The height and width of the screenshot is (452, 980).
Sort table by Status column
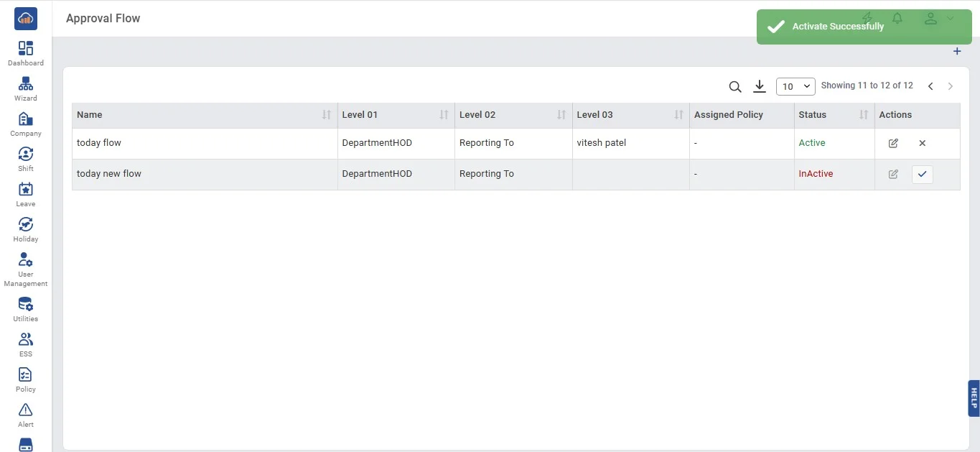[864, 115]
